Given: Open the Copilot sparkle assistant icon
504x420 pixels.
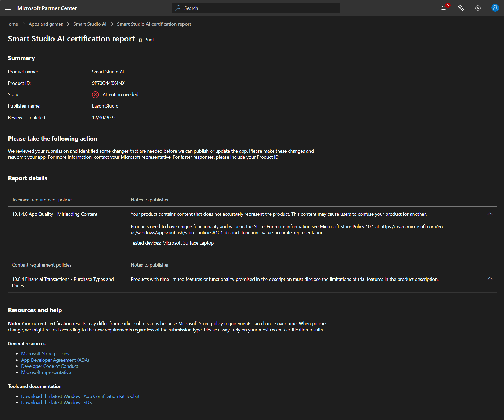Looking at the screenshot, I should [461, 8].
